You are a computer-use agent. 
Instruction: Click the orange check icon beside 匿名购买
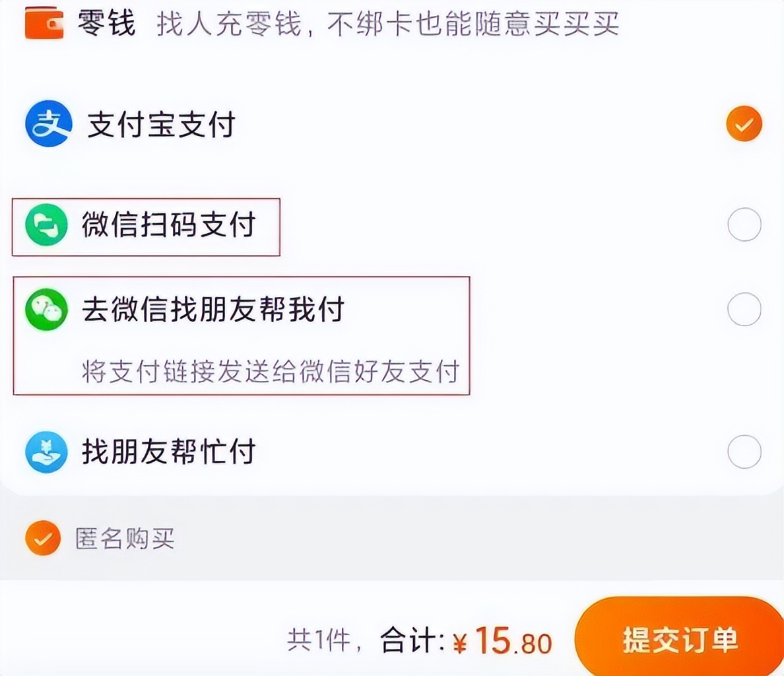(x=42, y=539)
